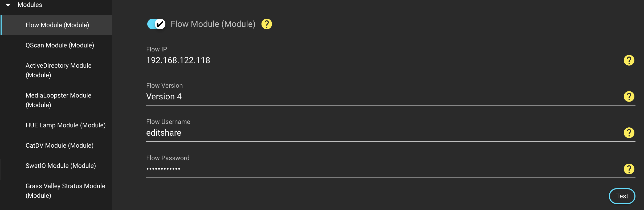
Task: Select CatDV Module in sidebar
Action: point(59,146)
